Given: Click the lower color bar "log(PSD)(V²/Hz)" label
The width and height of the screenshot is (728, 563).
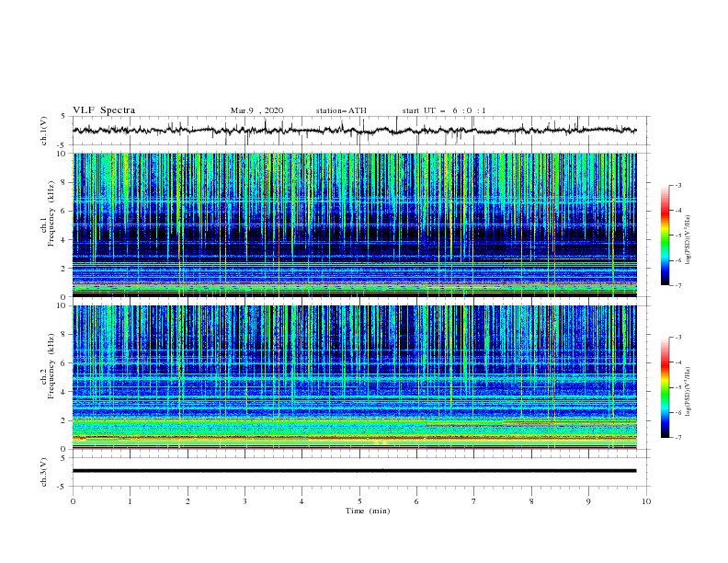Looking at the screenshot, I should point(688,391).
